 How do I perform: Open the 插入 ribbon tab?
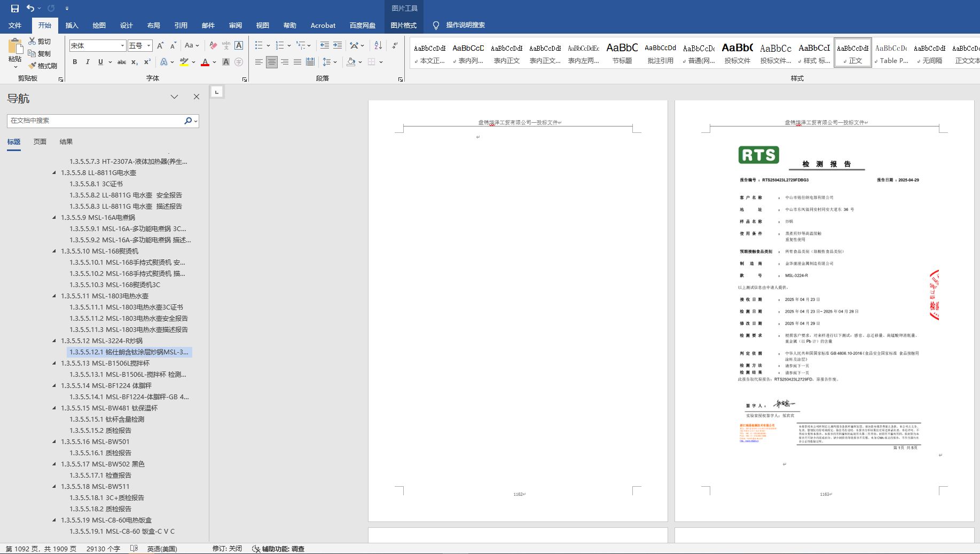pyautogui.click(x=72, y=25)
